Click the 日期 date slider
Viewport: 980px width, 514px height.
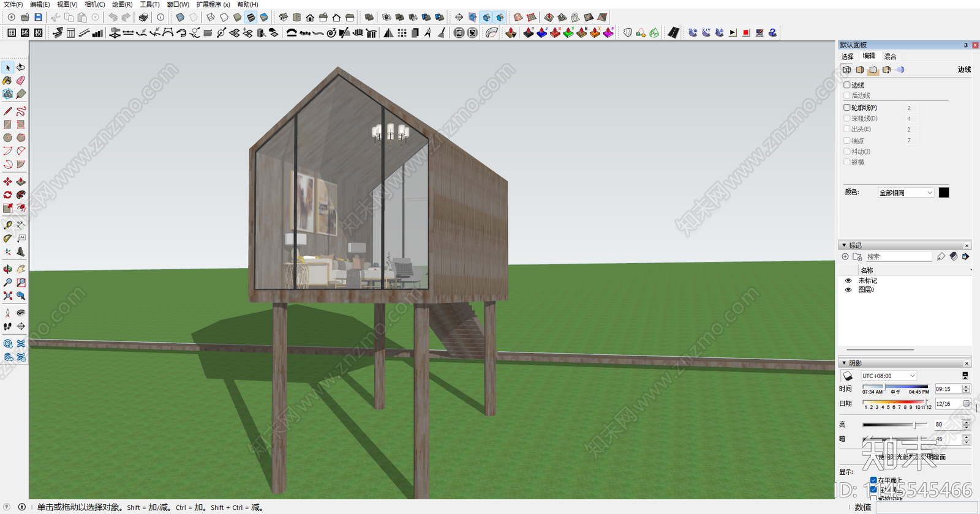click(896, 402)
